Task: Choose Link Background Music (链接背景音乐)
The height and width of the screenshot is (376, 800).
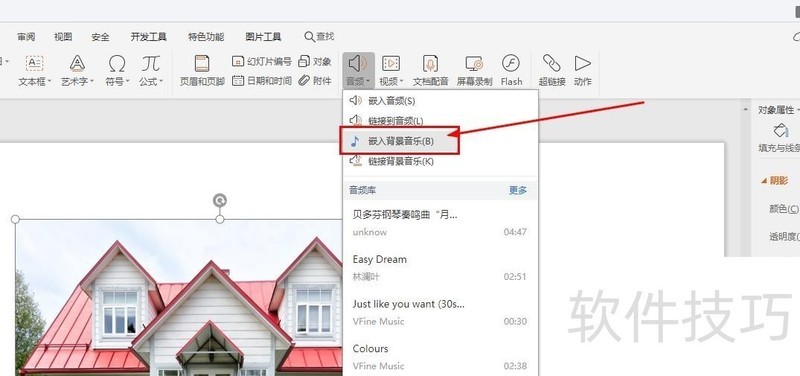Action: click(441, 161)
